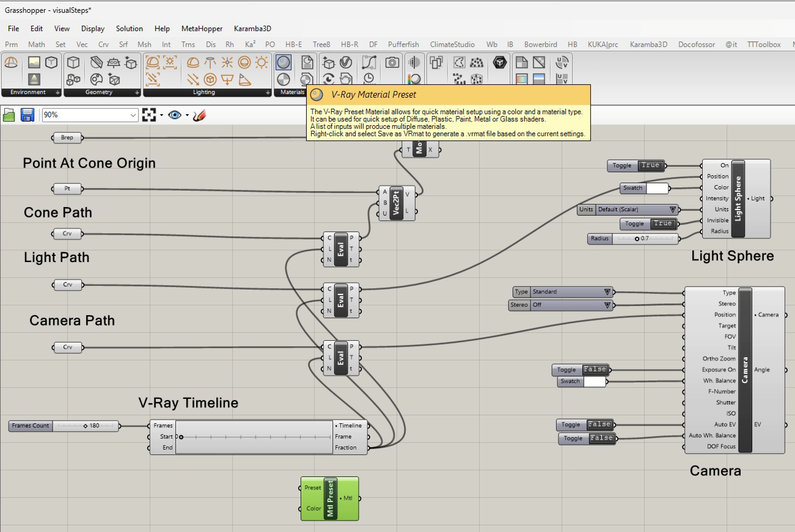Viewport: 795px width, 532px height.
Task: Toggle the Auto EV False value
Action: (599, 425)
